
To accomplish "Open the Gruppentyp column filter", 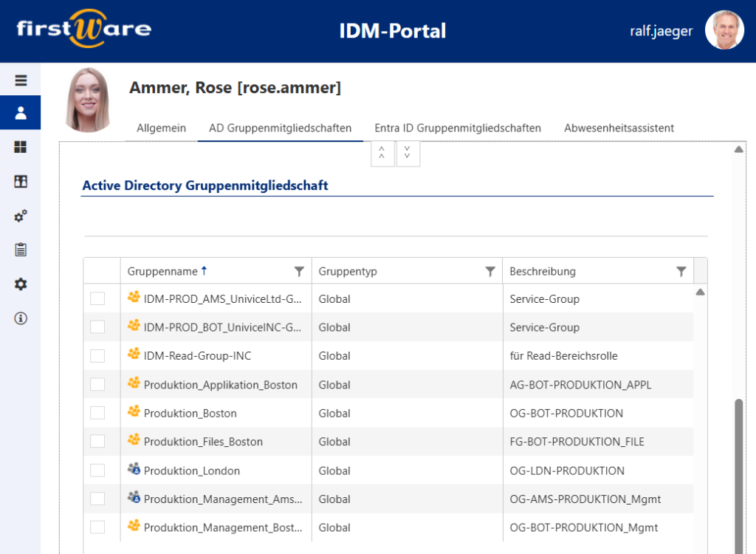I will click(x=490, y=271).
